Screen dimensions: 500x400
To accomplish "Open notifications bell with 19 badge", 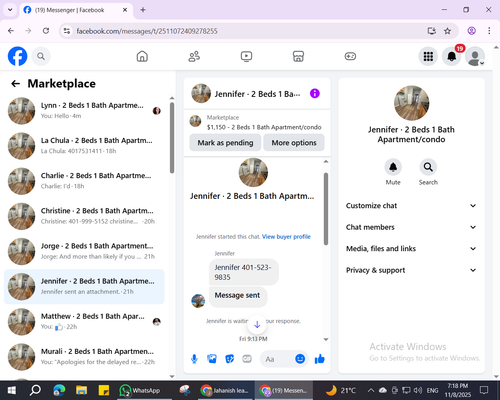I will click(452, 56).
